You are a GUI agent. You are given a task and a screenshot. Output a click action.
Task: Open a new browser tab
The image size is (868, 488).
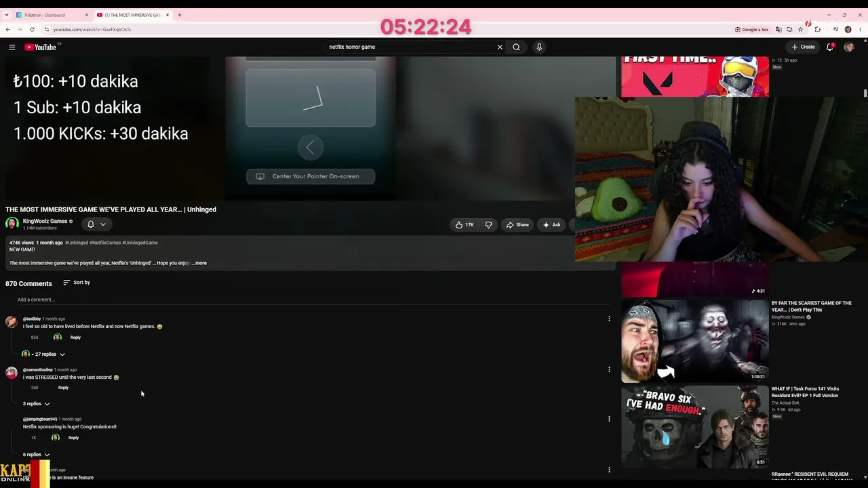[180, 15]
